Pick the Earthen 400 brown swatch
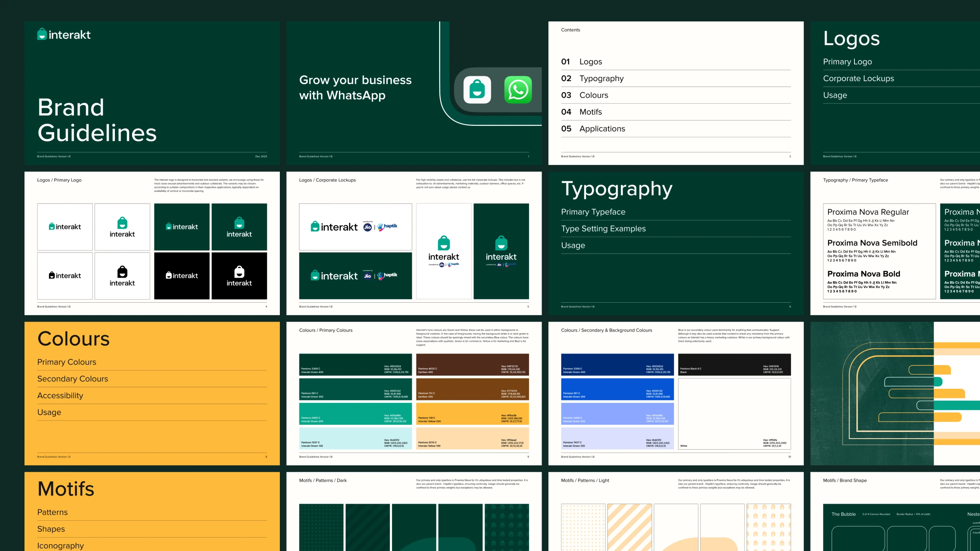 coord(472,364)
